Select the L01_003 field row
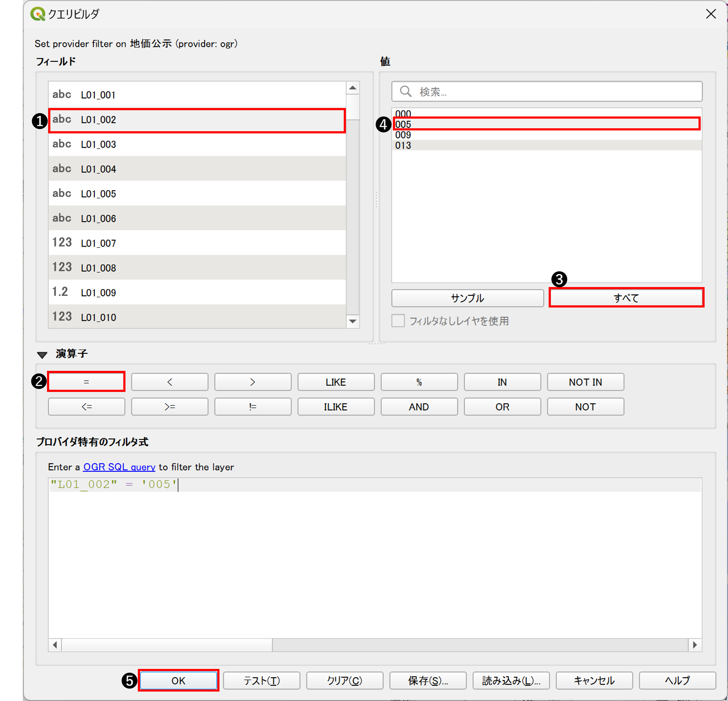This screenshot has width=728, height=701. click(x=197, y=144)
